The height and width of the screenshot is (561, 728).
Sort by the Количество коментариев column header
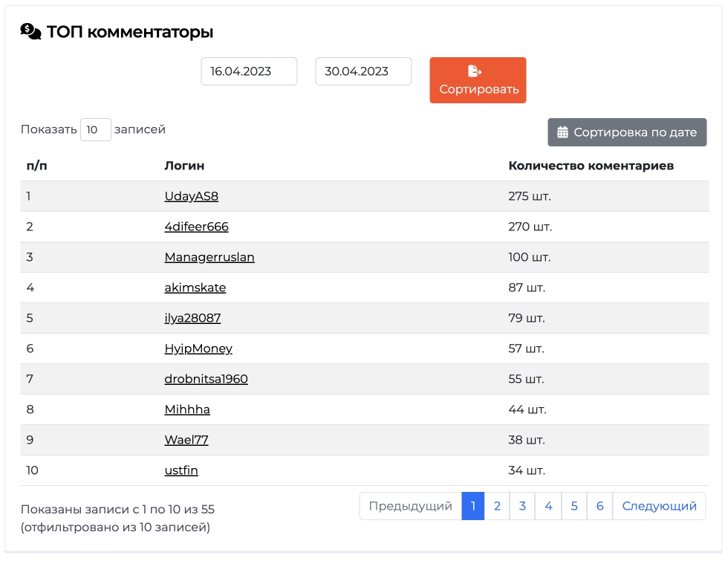(x=591, y=166)
